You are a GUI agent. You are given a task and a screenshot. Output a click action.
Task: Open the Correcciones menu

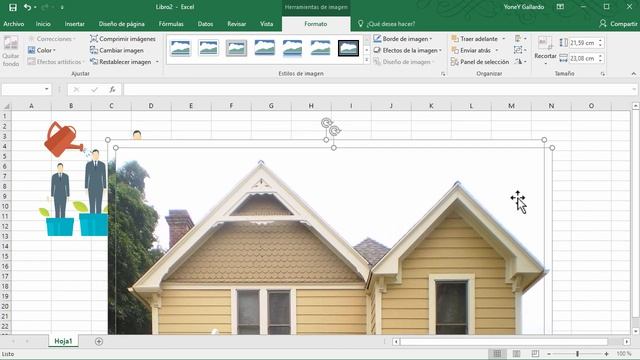pos(52,39)
